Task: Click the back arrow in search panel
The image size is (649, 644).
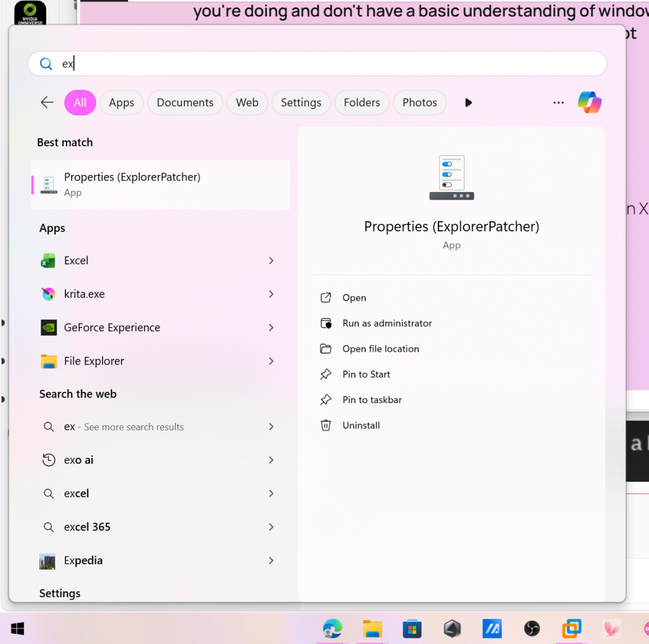Action: tap(47, 103)
